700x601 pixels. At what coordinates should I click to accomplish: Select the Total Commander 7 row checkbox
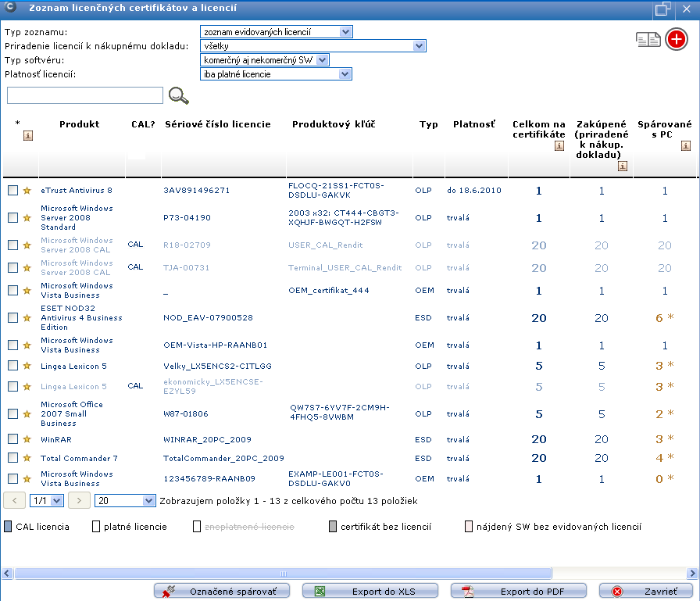[x=13, y=459]
